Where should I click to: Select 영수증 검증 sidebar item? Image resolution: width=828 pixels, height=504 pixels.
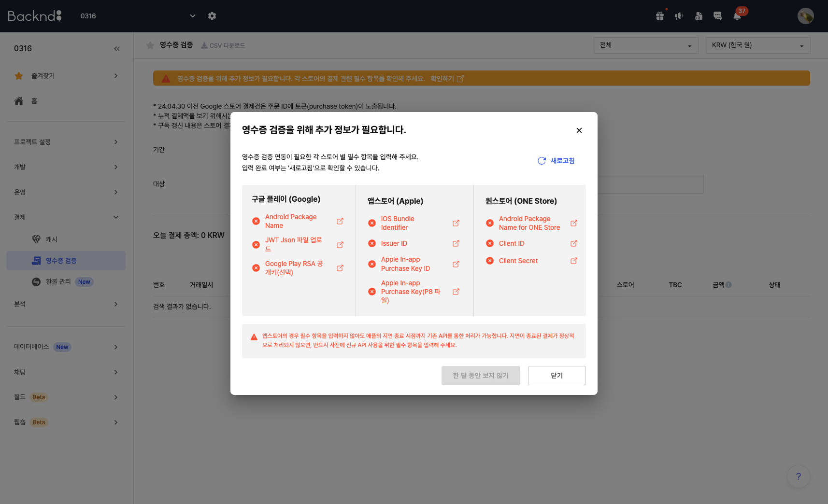coord(66,261)
